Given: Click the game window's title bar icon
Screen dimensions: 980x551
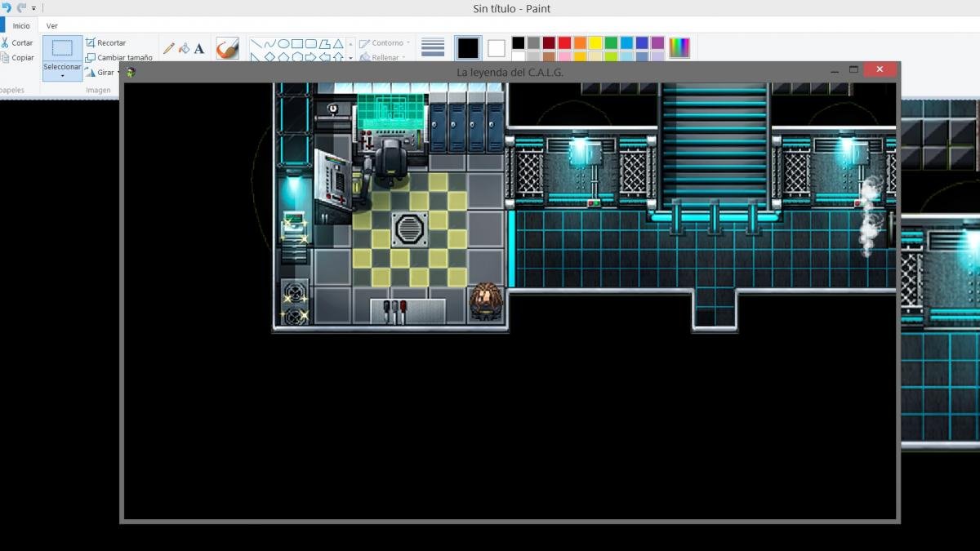Looking at the screenshot, I should [x=131, y=72].
